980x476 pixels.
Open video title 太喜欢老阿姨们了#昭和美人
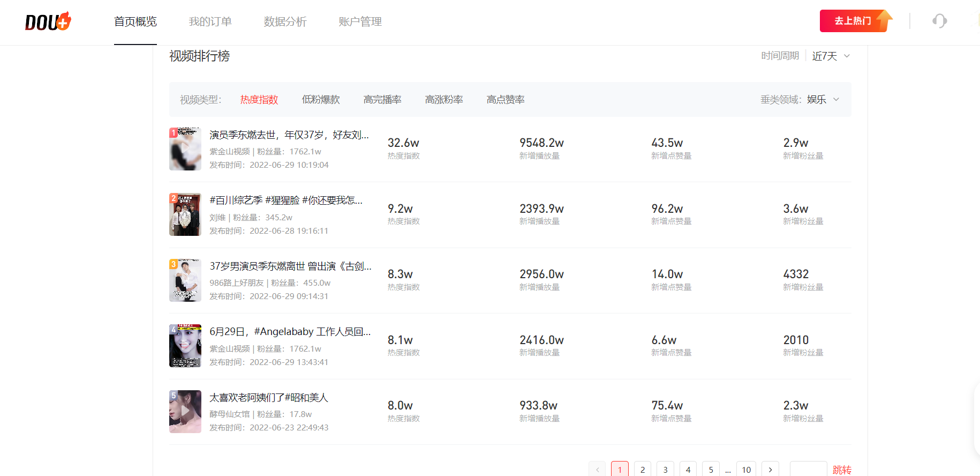tap(268, 397)
